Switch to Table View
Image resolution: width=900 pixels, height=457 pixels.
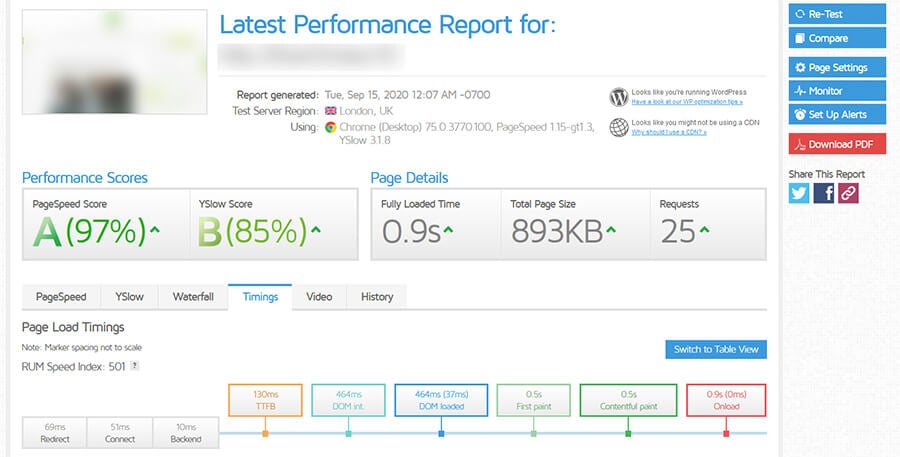[x=716, y=349]
